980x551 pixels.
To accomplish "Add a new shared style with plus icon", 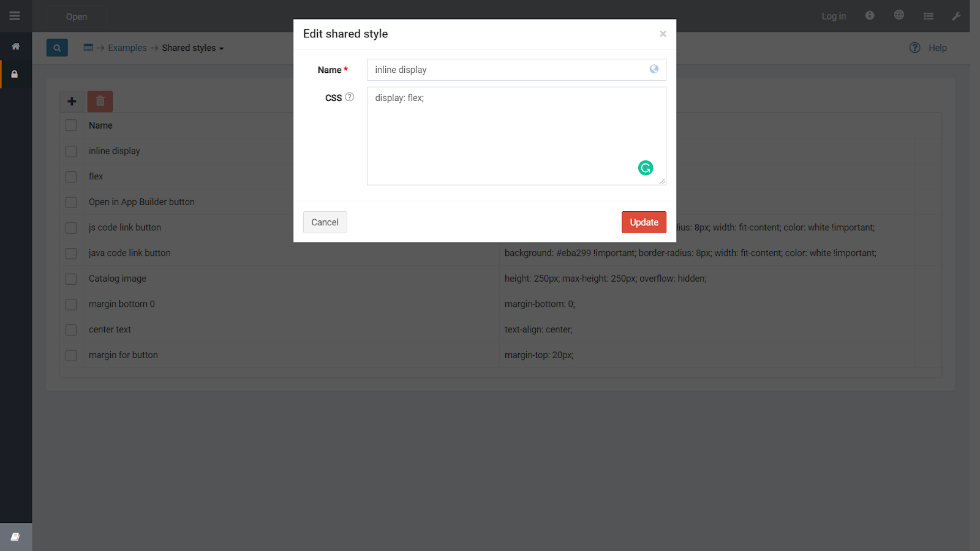I will [72, 102].
